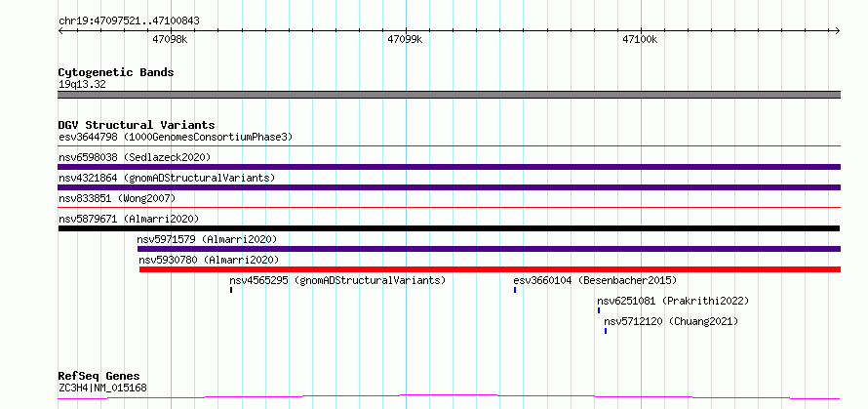Click the Cytogenetic Bands track heading
The image size is (868, 409).
click(116, 72)
